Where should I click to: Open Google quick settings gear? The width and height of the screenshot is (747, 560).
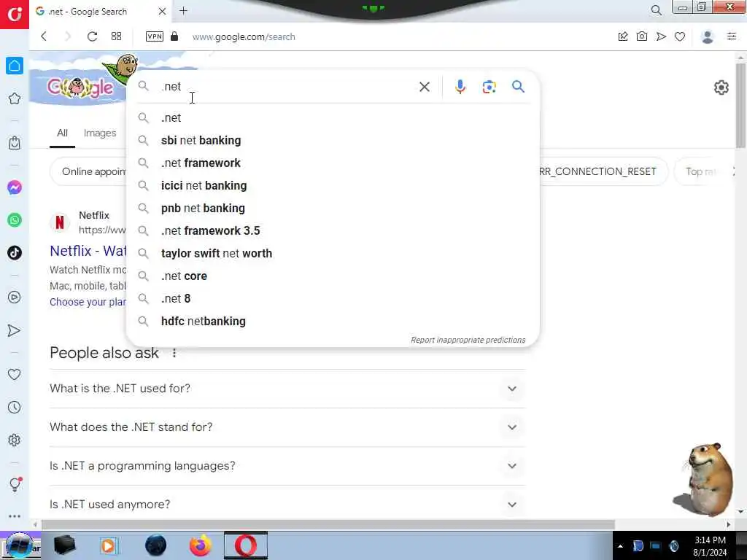(x=721, y=87)
